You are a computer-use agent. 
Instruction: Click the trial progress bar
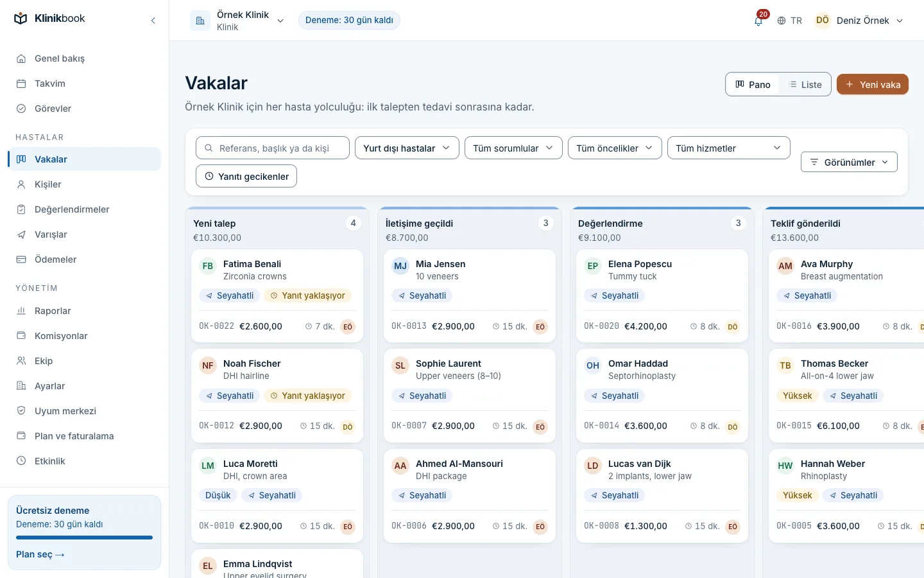[x=84, y=538]
